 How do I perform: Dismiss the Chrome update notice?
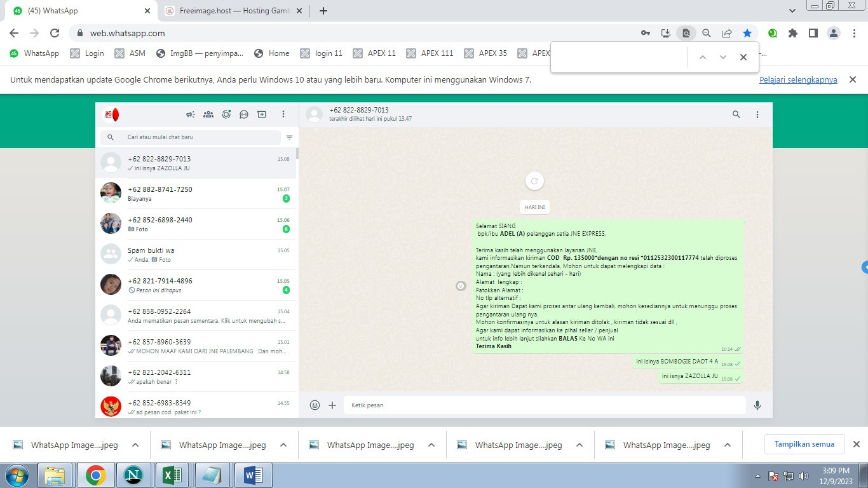(x=853, y=79)
